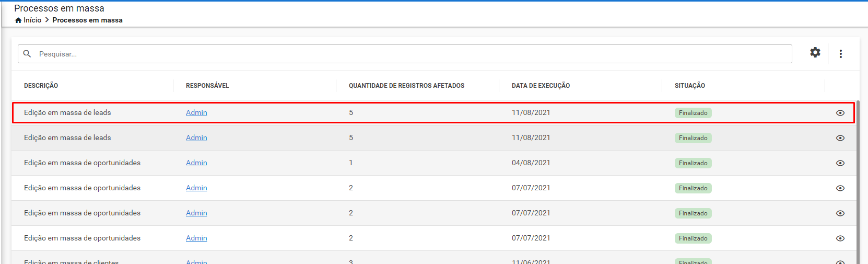The image size is (868, 264).
Task: Select the 04/08/2021 date cell
Action: click(x=531, y=163)
